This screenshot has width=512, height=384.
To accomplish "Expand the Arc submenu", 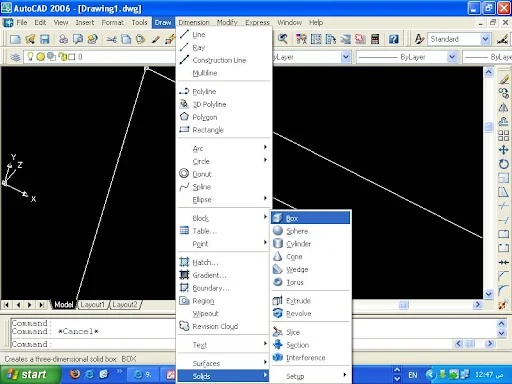I will click(224, 148).
